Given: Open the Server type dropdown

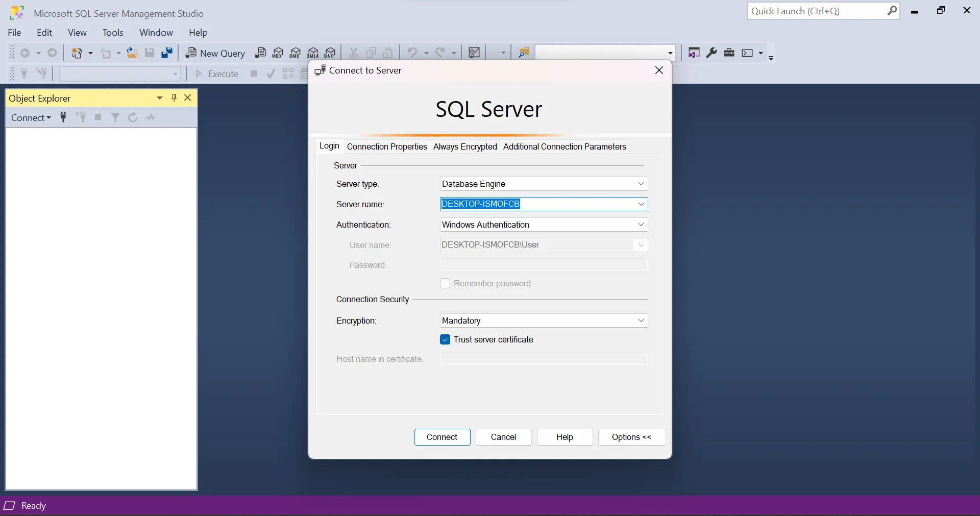Looking at the screenshot, I should coord(544,184).
